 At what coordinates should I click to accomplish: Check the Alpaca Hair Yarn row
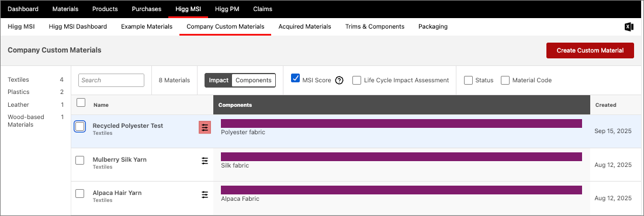click(x=80, y=193)
